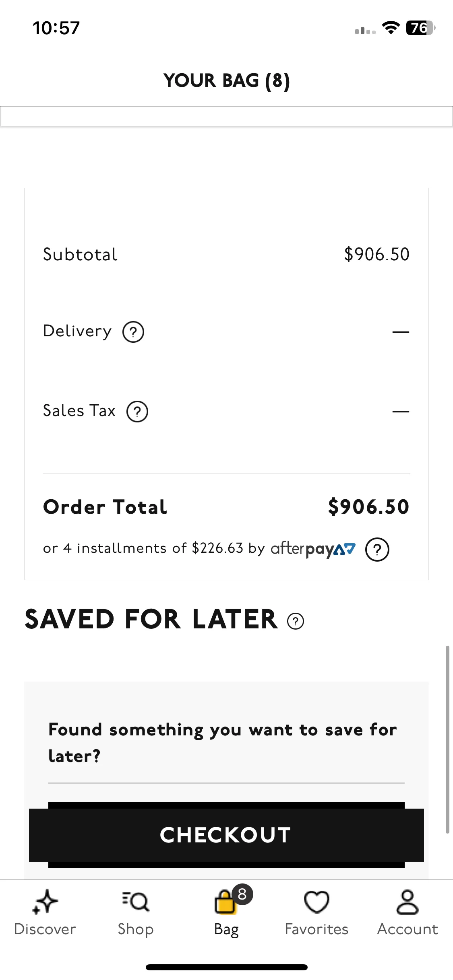
Task: Tap the black CHECKOUT button
Action: coord(226,835)
